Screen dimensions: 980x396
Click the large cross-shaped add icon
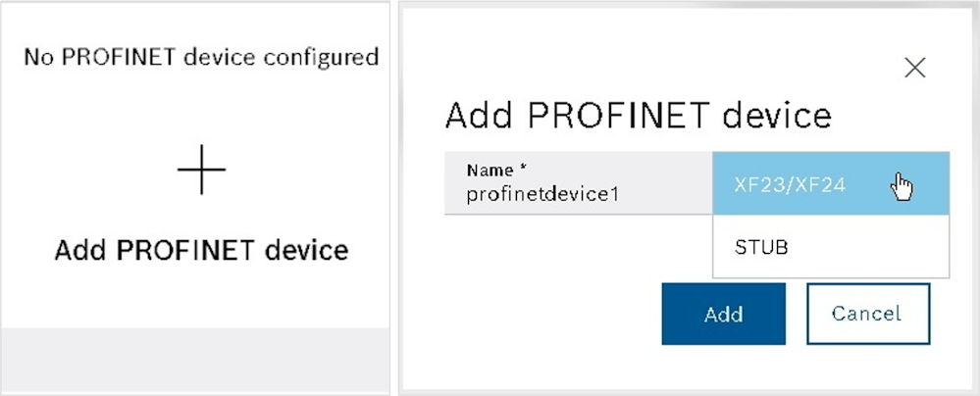point(201,170)
